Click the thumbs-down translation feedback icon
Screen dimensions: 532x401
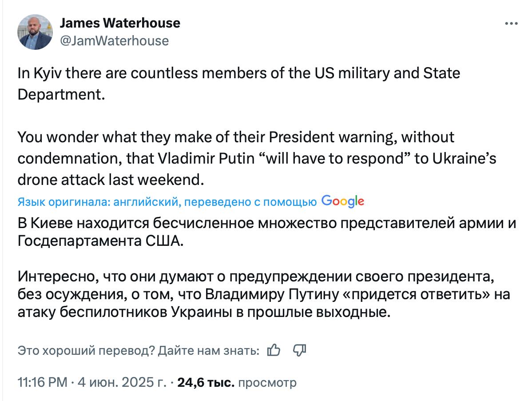[x=300, y=350]
